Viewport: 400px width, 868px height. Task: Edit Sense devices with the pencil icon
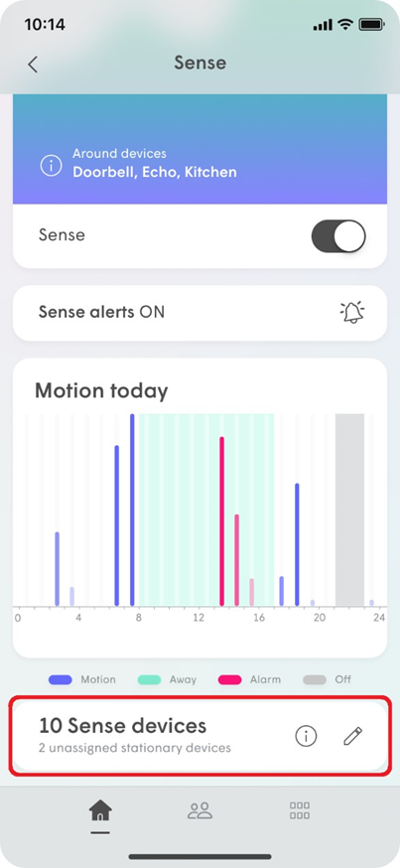coord(352,736)
